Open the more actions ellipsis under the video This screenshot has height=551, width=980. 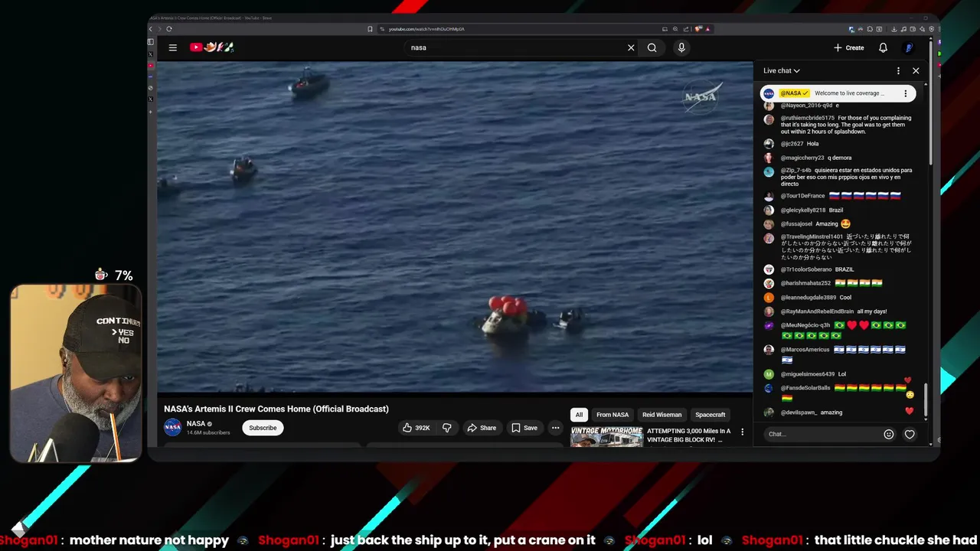pyautogui.click(x=556, y=428)
